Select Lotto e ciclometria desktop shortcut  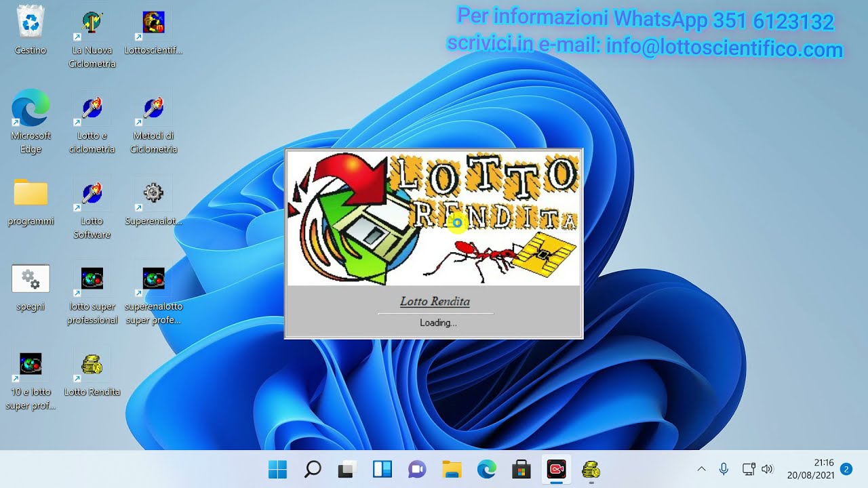92,123
